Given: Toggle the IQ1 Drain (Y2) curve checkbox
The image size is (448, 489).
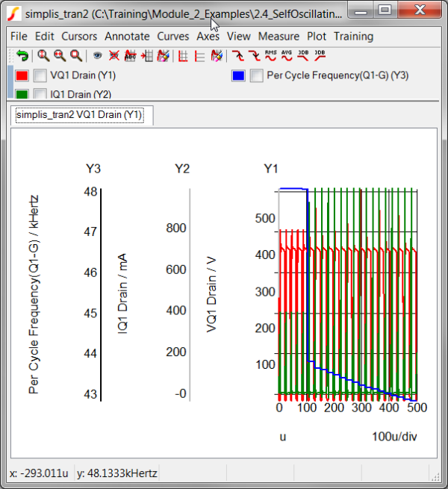Looking at the screenshot, I should [x=40, y=93].
